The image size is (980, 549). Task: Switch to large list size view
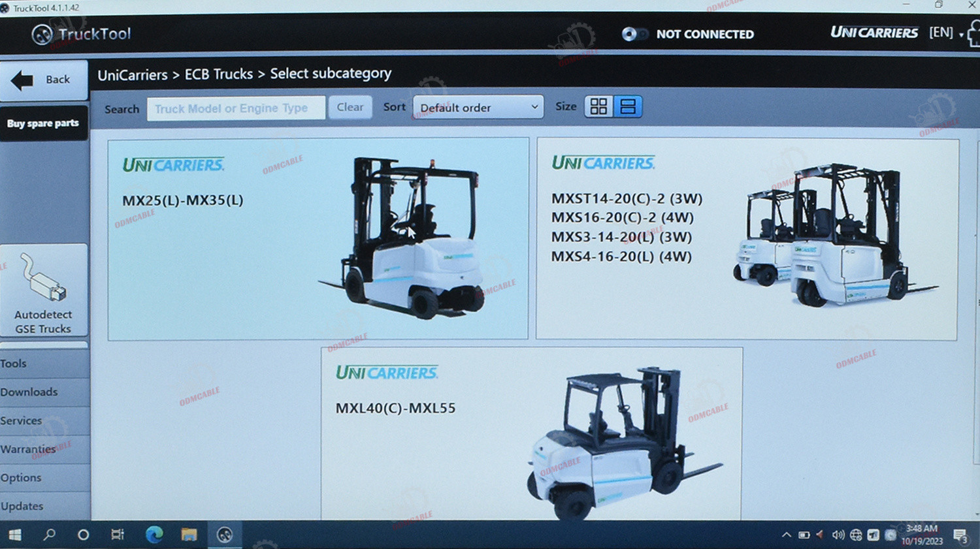pos(628,106)
